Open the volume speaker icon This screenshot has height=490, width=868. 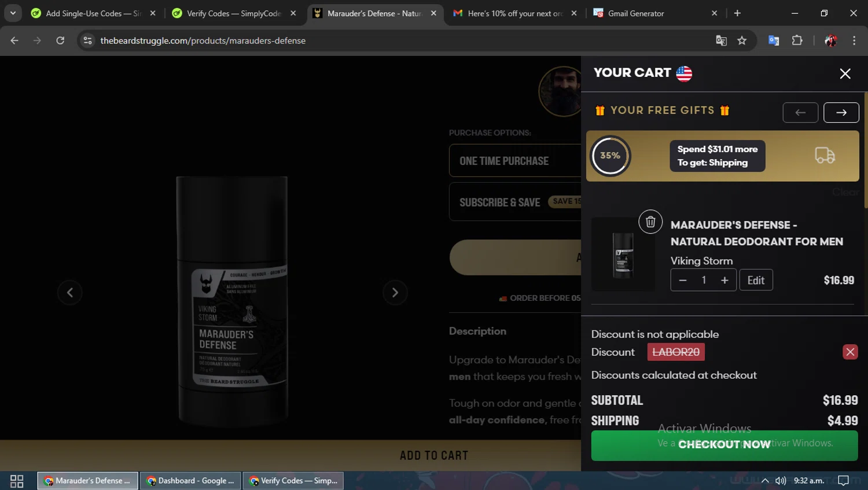coord(781,481)
